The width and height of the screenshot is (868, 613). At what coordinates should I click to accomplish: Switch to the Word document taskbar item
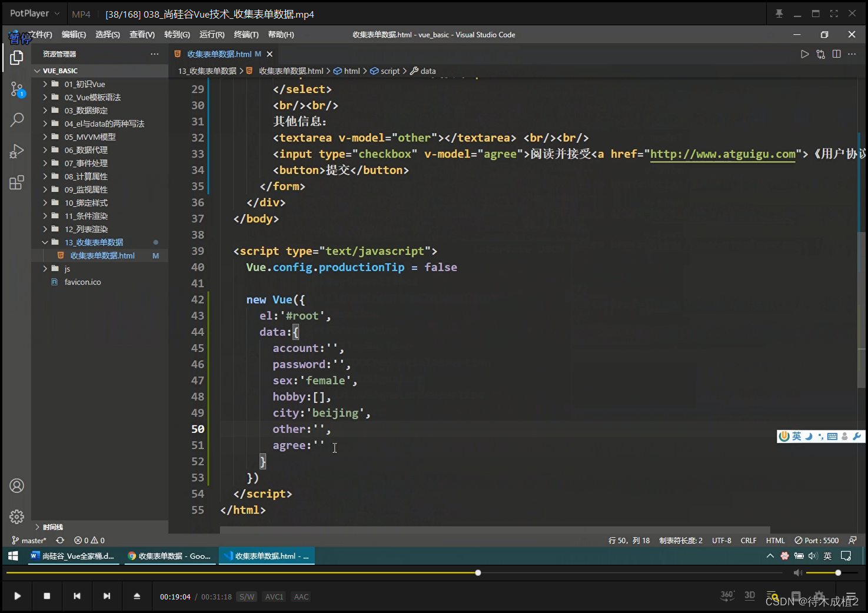click(x=72, y=556)
